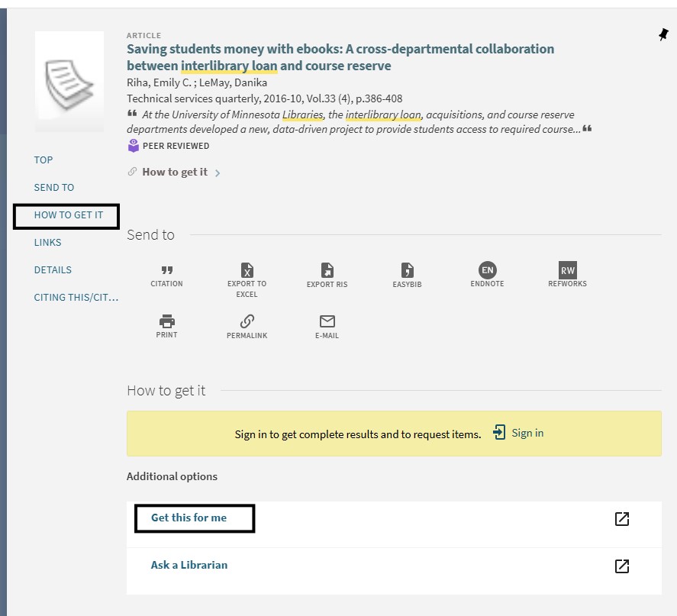Image resolution: width=677 pixels, height=616 pixels.
Task: Pin this article record
Action: (663, 34)
